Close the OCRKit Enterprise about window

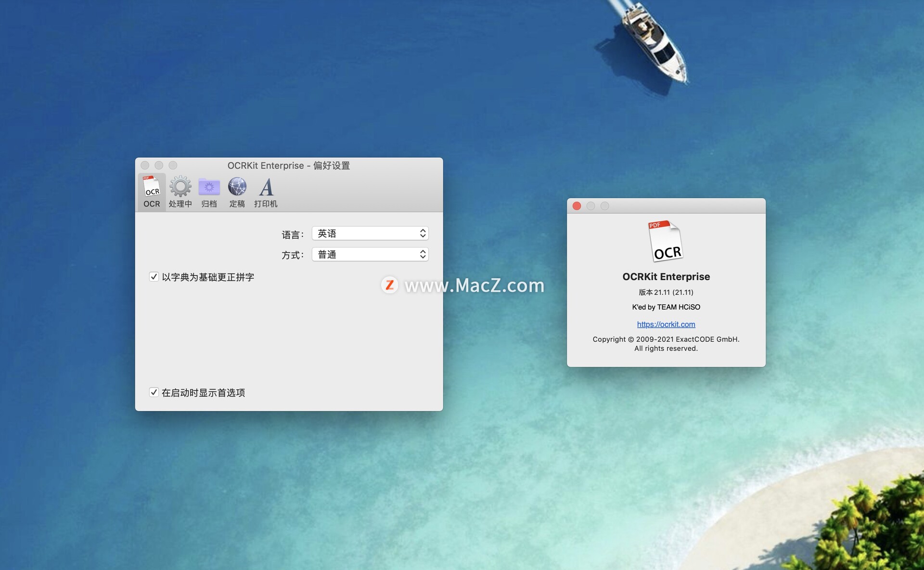pos(577,206)
